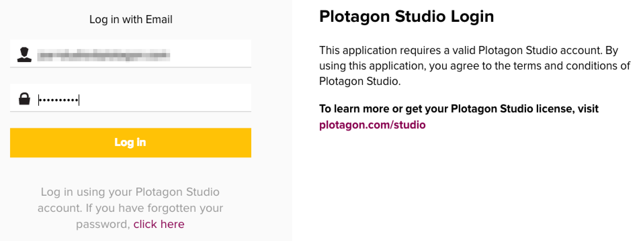This screenshot has height=241, width=644.
Task: Focus the password input field
Action: 131,98
